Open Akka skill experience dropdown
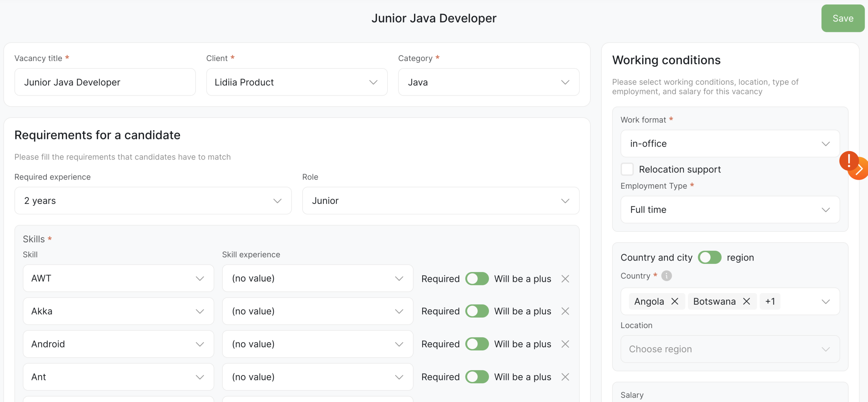This screenshot has height=402, width=868. (317, 311)
